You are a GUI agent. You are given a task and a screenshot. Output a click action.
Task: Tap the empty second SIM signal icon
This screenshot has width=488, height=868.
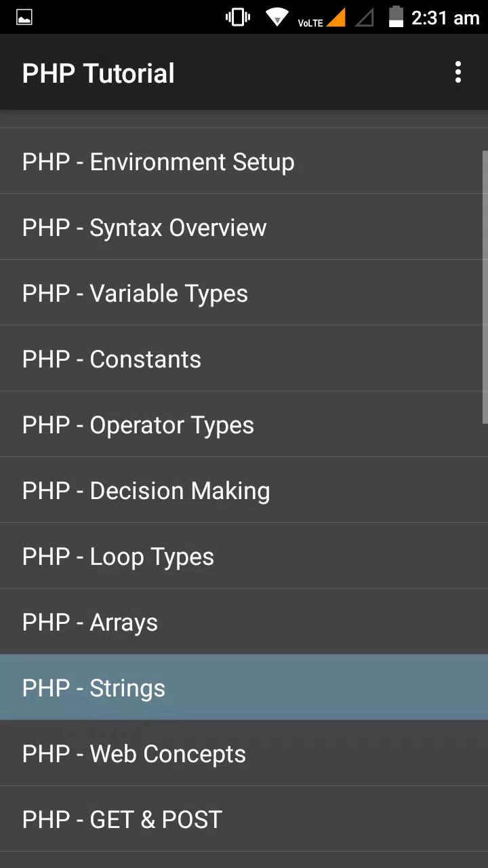(x=365, y=18)
